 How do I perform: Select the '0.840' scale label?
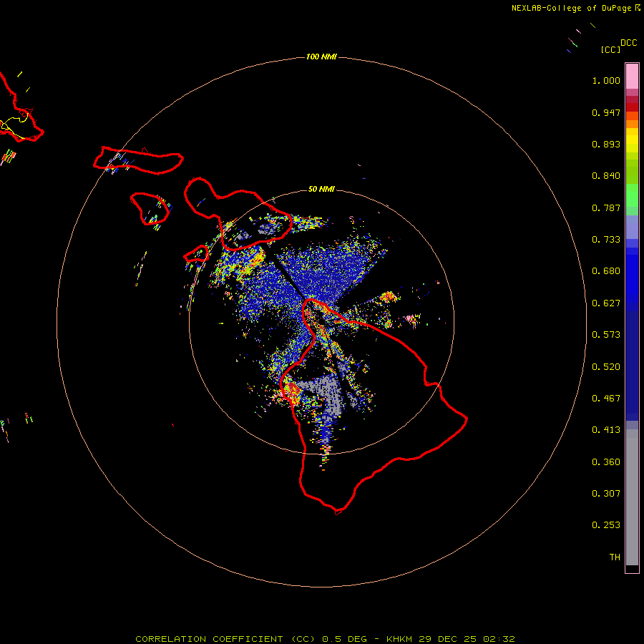pos(606,176)
